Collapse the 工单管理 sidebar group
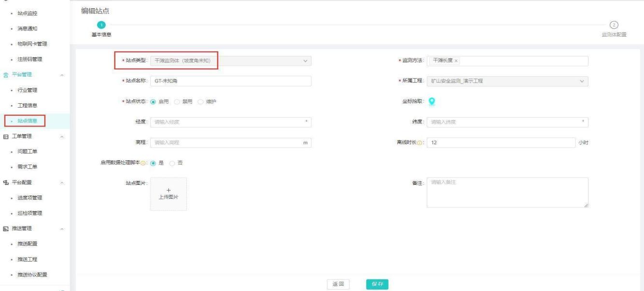The image size is (644, 291). (x=62, y=137)
